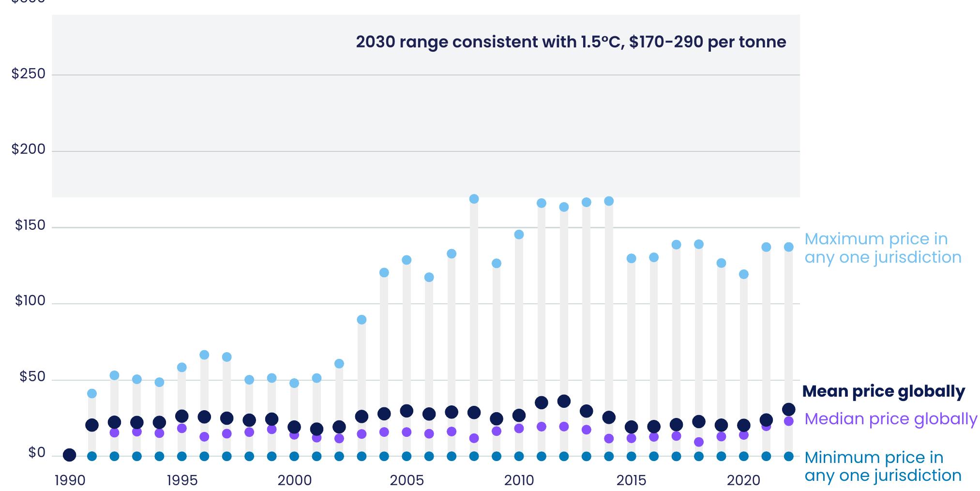980x491 pixels.
Task: Click the 2014 maximum price dot
Action: click(x=609, y=201)
